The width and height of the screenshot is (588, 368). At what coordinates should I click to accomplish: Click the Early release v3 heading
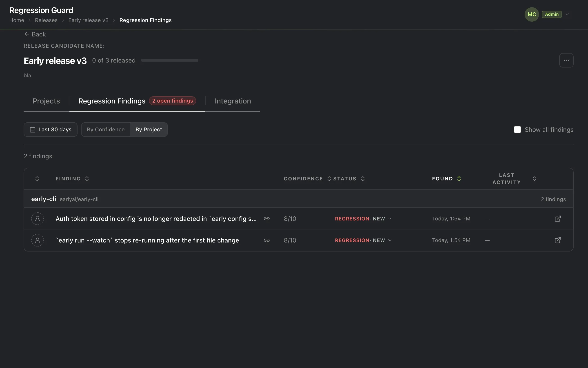55,61
